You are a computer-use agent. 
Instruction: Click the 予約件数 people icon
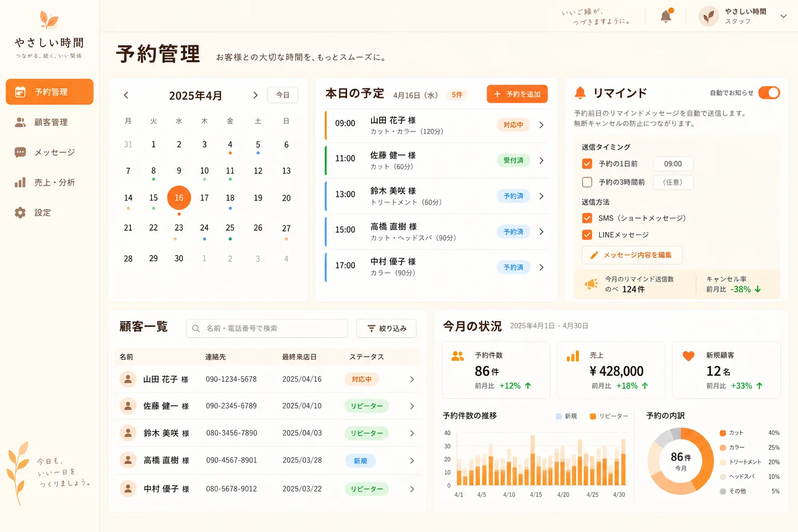(458, 356)
